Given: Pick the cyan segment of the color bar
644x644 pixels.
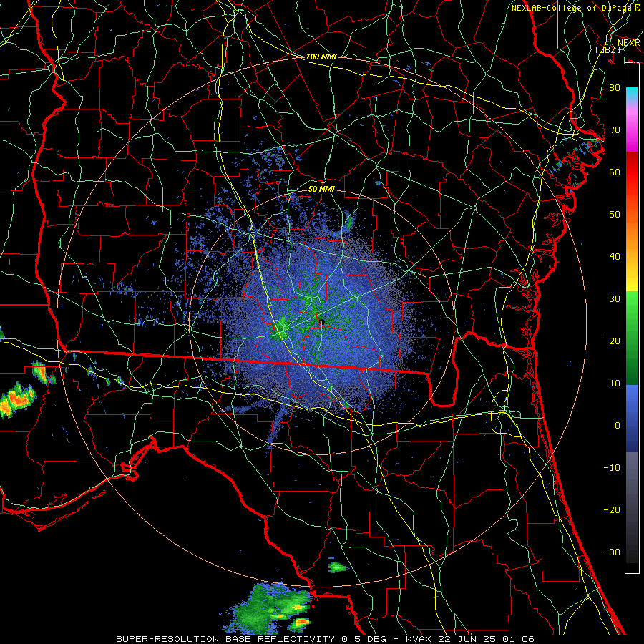Looking at the screenshot, I should 632,94.
